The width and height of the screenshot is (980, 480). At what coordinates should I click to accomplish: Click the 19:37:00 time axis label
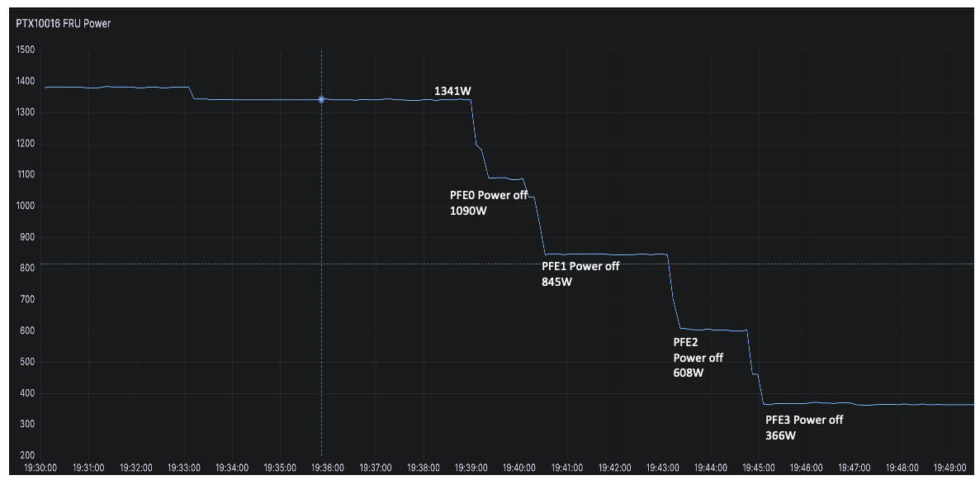pos(376,468)
